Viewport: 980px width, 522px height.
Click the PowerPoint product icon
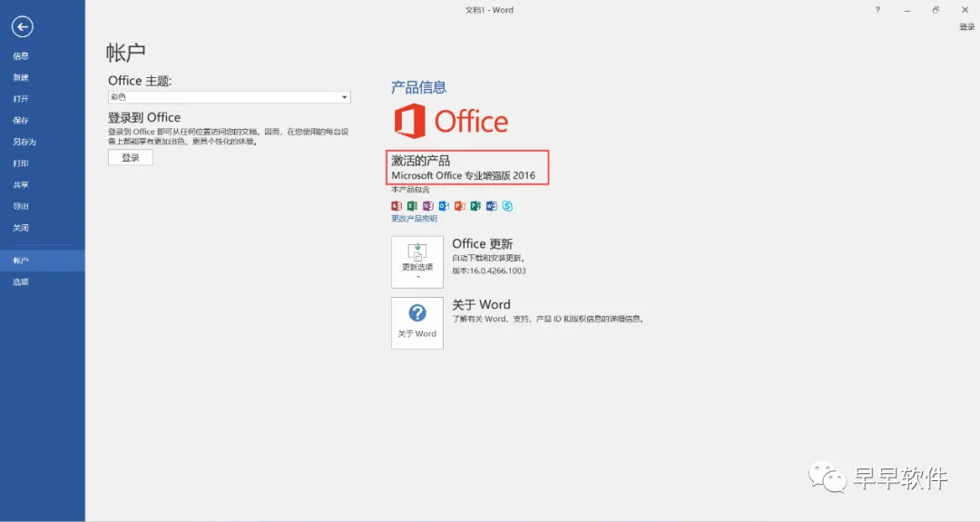[459, 206]
